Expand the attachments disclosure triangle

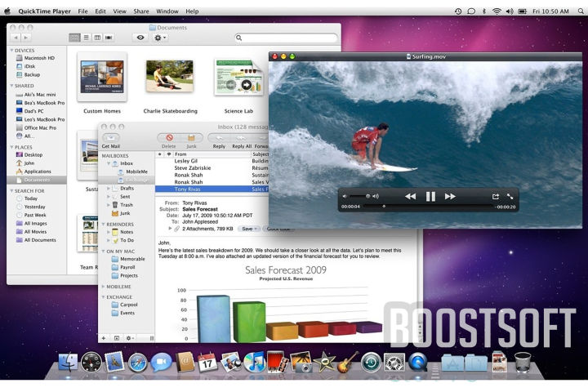pos(170,229)
